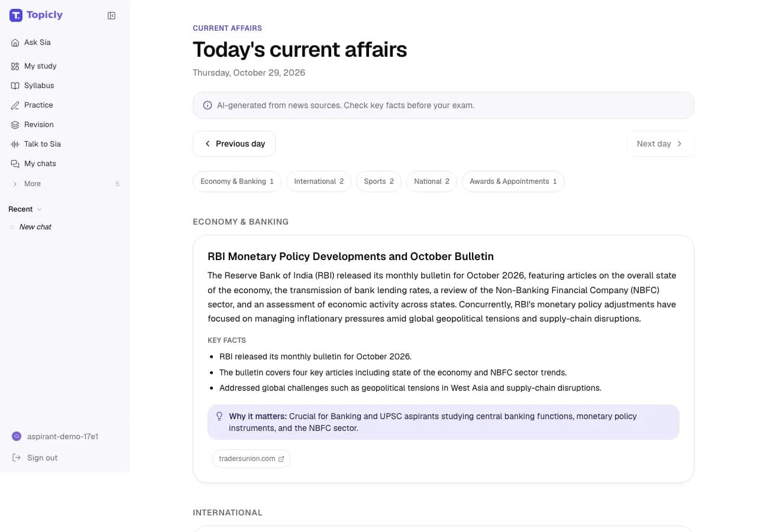Click the lightbulb icon beside Why it matters
The width and height of the screenshot is (757, 532).
pos(219,416)
